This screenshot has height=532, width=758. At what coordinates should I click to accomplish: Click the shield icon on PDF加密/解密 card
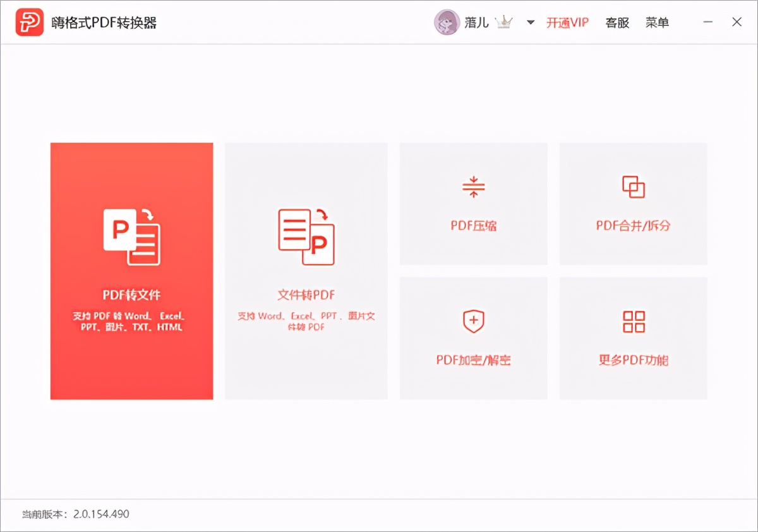click(x=472, y=321)
